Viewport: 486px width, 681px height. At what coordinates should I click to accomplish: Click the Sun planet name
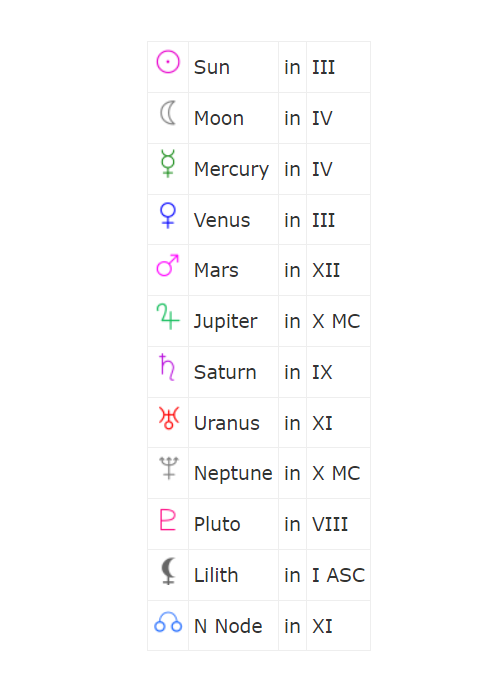[212, 67]
